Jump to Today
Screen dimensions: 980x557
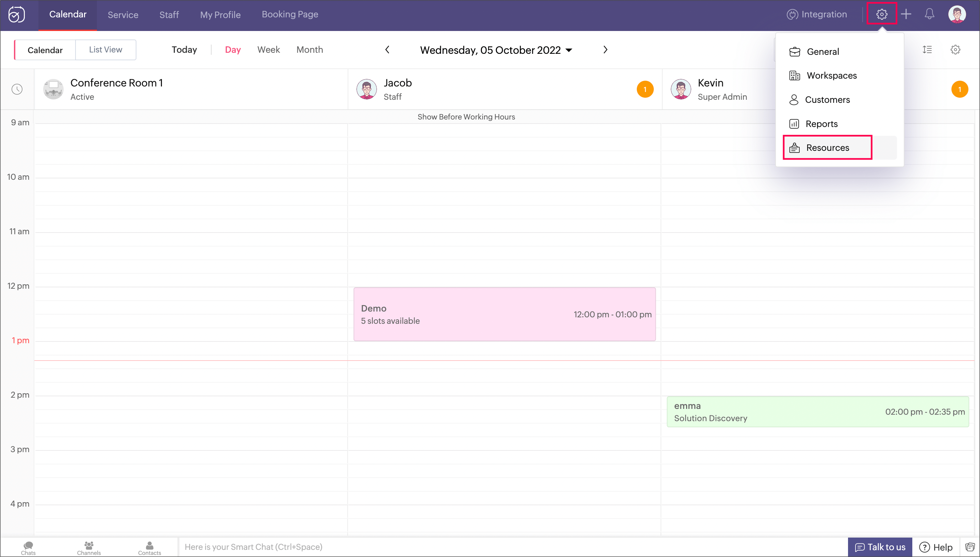click(184, 50)
